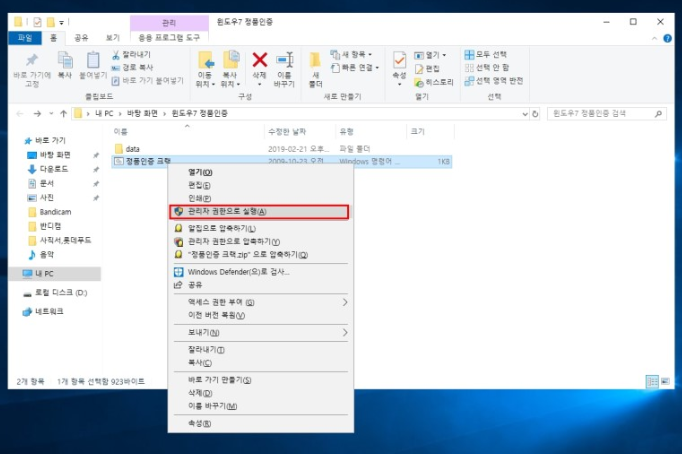Click the red X Delete (삭제) icon
The image size is (682, 454).
click(x=260, y=60)
